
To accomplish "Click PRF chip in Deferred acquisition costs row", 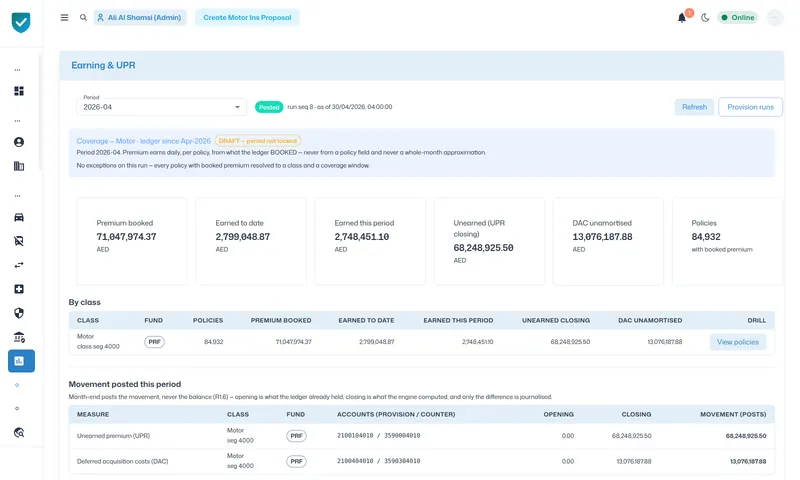I will 296,461.
